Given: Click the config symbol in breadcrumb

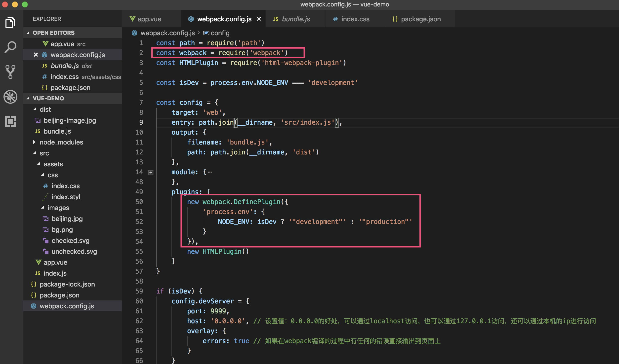Looking at the screenshot, I should [220, 33].
